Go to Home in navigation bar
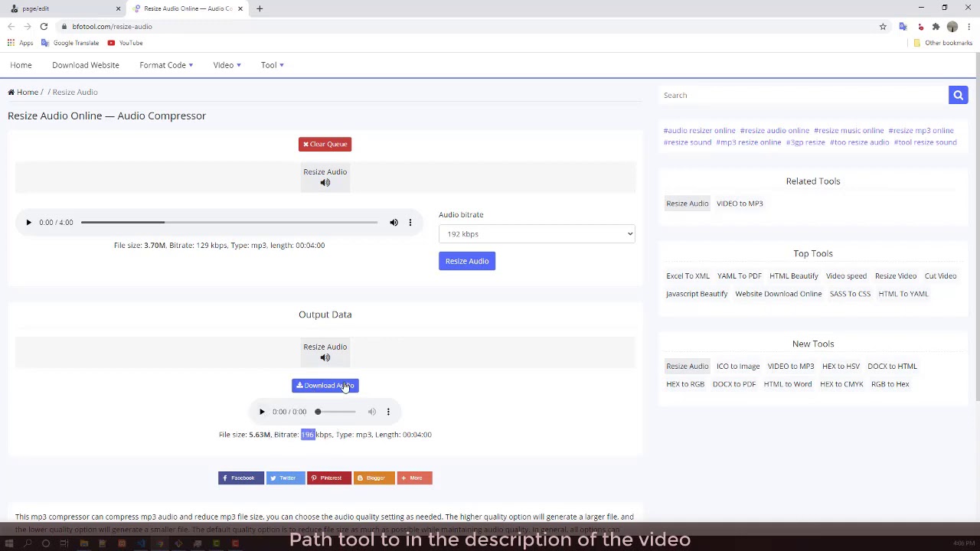 (x=21, y=65)
